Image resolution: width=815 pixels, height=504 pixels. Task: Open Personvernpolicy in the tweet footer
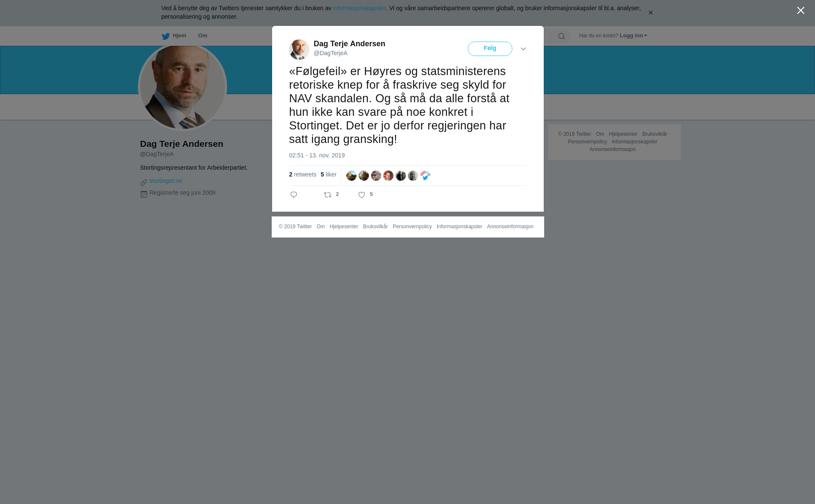point(412,227)
